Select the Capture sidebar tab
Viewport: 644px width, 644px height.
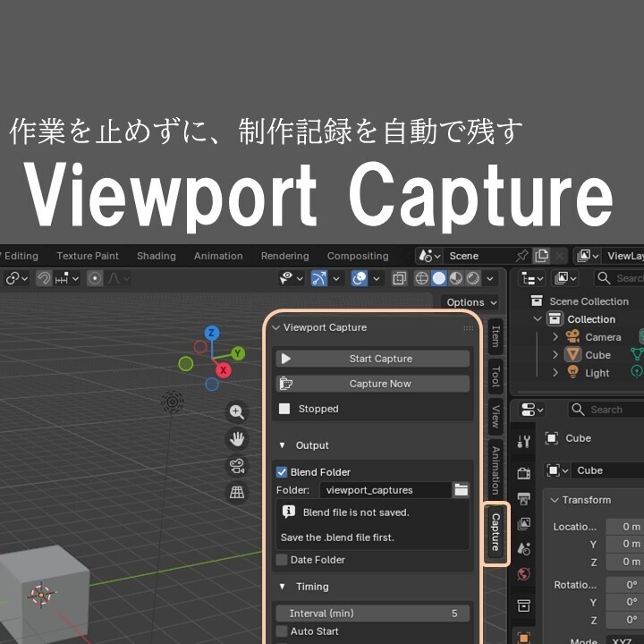(x=496, y=531)
